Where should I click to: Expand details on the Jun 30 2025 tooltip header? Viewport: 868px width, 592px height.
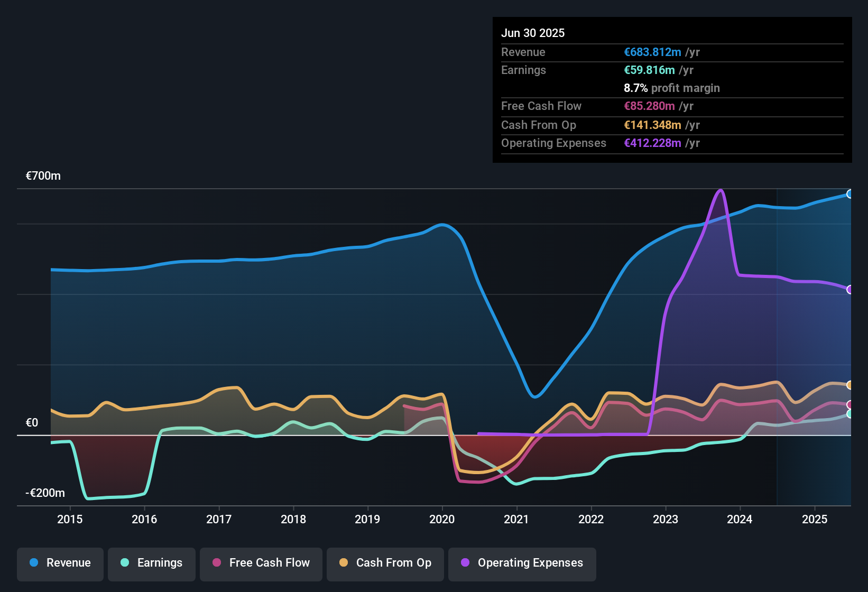click(533, 33)
